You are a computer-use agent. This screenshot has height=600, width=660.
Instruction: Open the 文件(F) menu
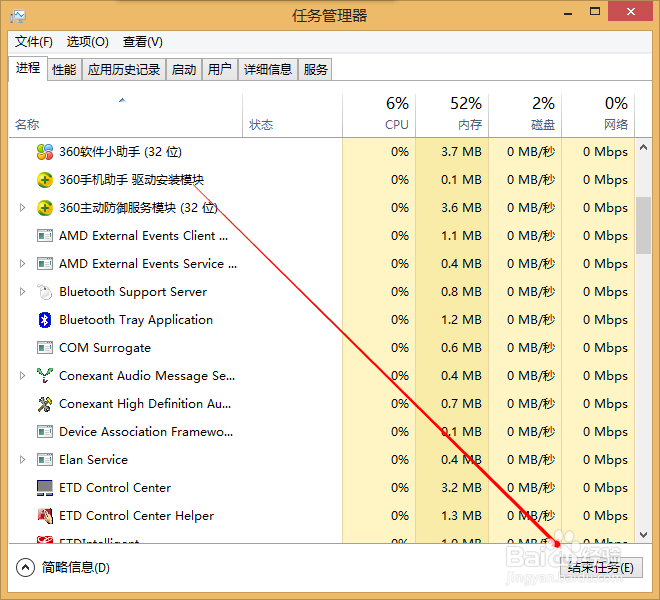point(34,42)
